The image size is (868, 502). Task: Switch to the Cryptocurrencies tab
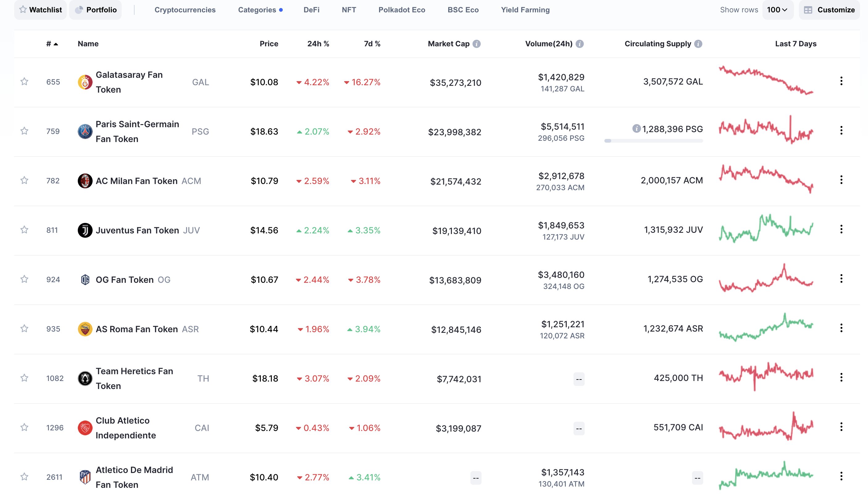(x=185, y=10)
